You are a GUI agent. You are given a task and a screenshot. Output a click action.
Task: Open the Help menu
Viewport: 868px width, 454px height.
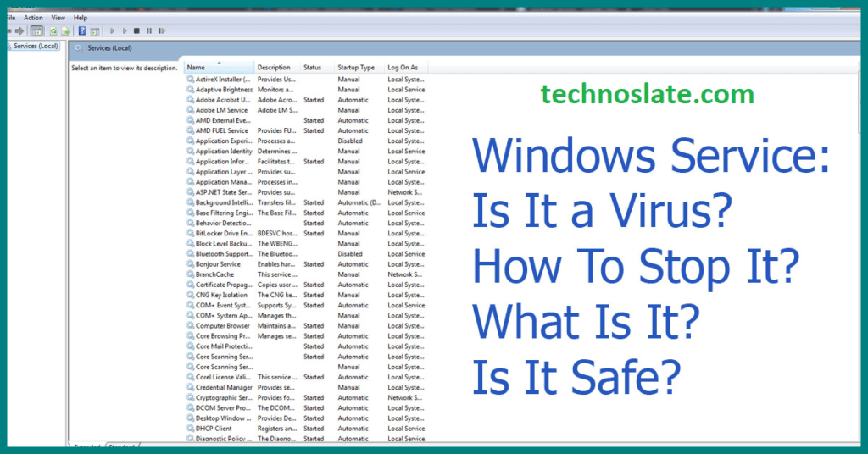pos(81,18)
